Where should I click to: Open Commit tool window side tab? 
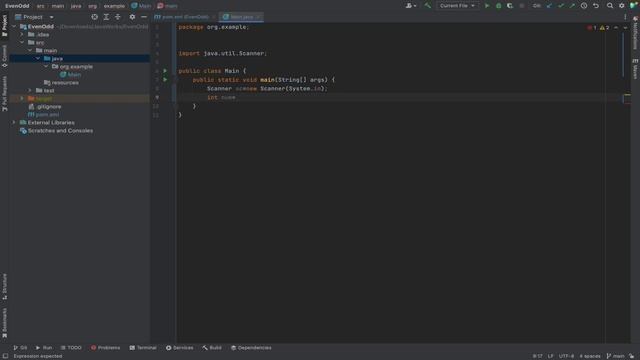4,56
